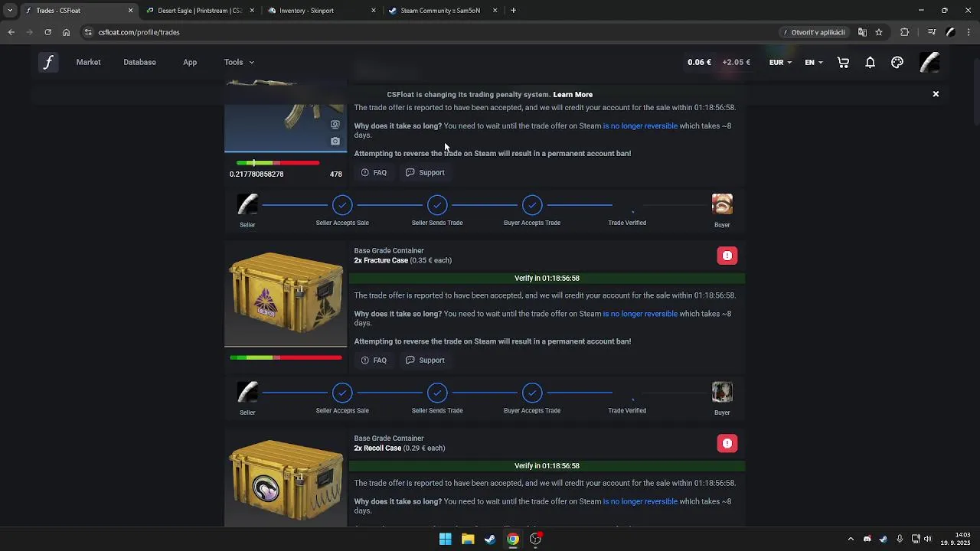
Task: Switch to Desert Eagle Printstream tab
Action: (x=200, y=11)
